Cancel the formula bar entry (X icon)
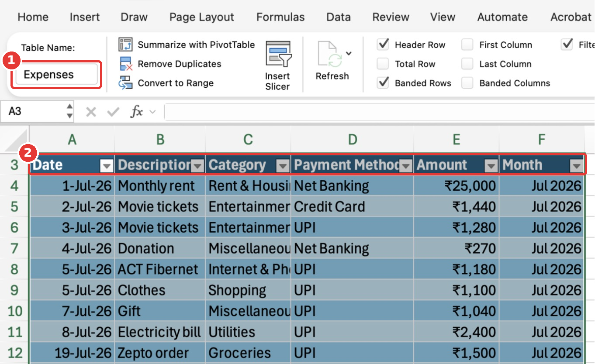Viewport: 595px width, 364px height. (x=91, y=112)
